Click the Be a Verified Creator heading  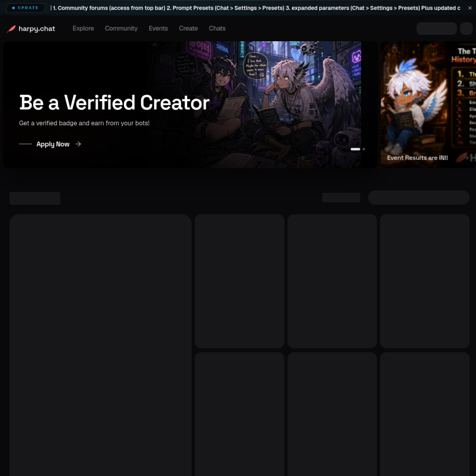click(114, 103)
